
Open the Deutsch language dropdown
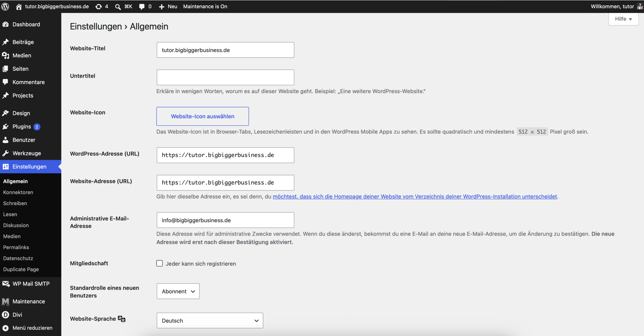(210, 320)
